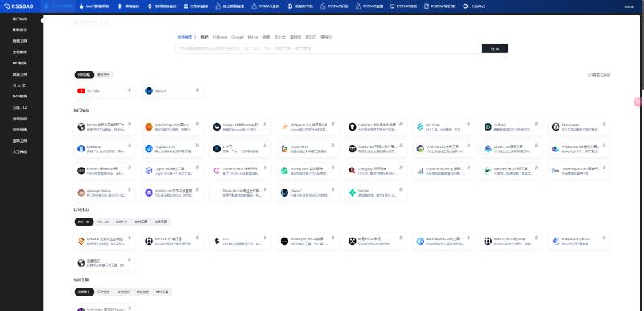Open 比特生态 in the left sidebar
Screen dimensions: 644x311
point(19,30)
